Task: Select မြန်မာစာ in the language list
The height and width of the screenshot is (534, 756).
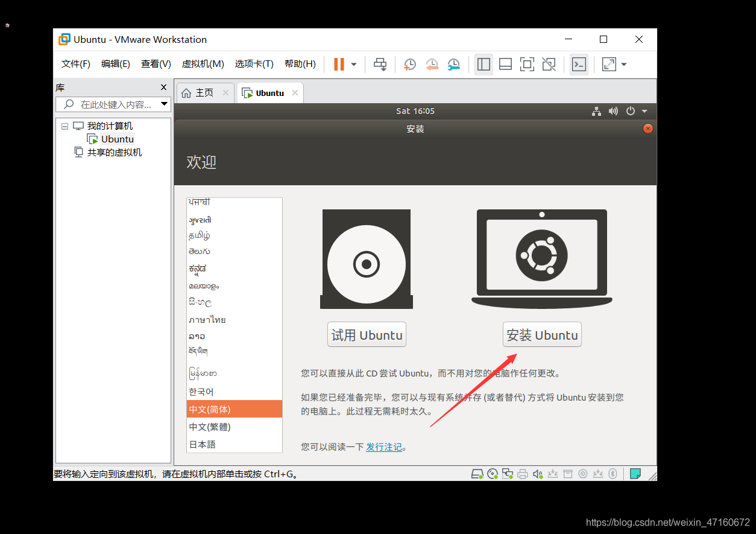Action: coord(235,373)
